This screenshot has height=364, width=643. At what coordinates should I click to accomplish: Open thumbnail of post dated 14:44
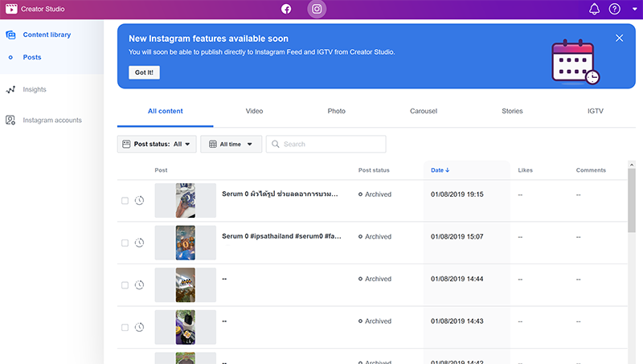click(186, 285)
